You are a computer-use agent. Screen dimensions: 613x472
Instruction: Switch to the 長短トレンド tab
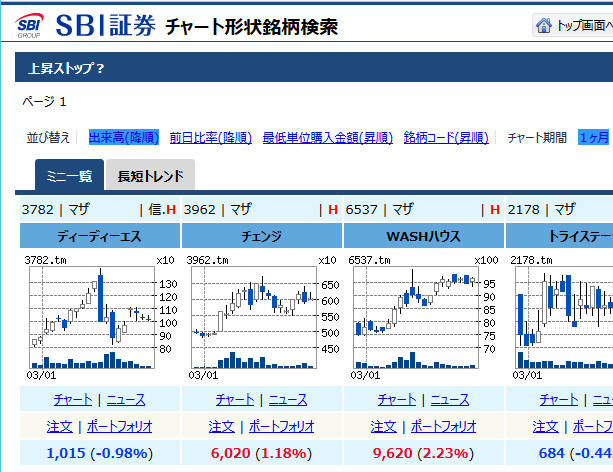tap(151, 176)
